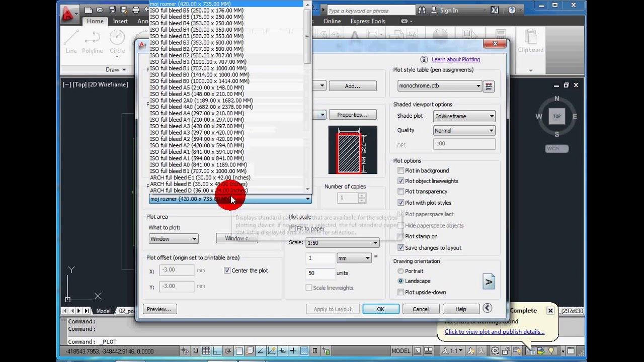
Task: Toggle Snap Mode in the status bar
Action: [x=196, y=351]
